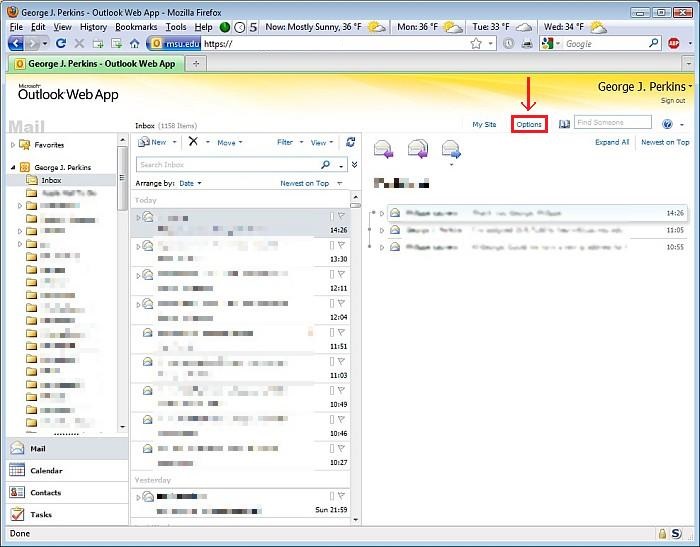700x547 pixels.
Task: Click the padlock security icon in status bar
Action: tap(662, 533)
